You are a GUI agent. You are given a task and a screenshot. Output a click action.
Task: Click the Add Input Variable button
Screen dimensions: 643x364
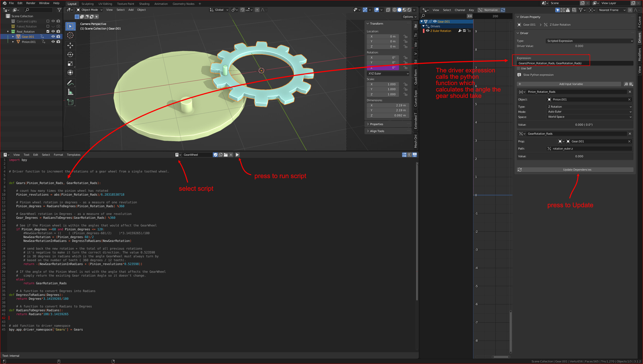(571, 84)
